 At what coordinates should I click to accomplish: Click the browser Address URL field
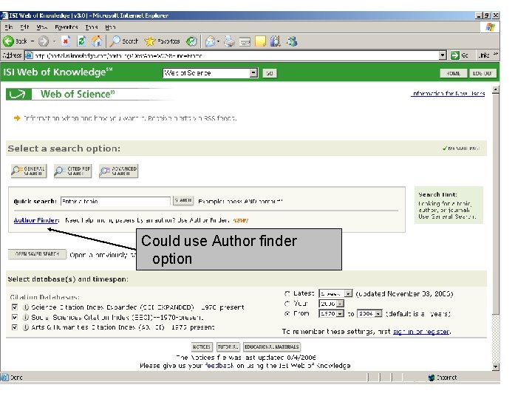(236, 55)
